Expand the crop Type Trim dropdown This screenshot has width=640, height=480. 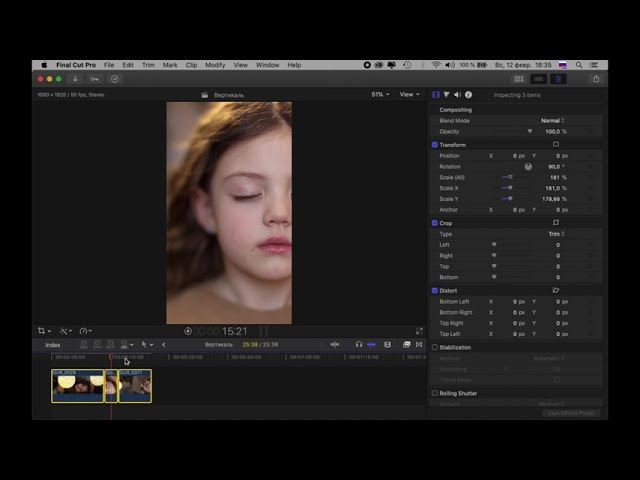click(554, 234)
